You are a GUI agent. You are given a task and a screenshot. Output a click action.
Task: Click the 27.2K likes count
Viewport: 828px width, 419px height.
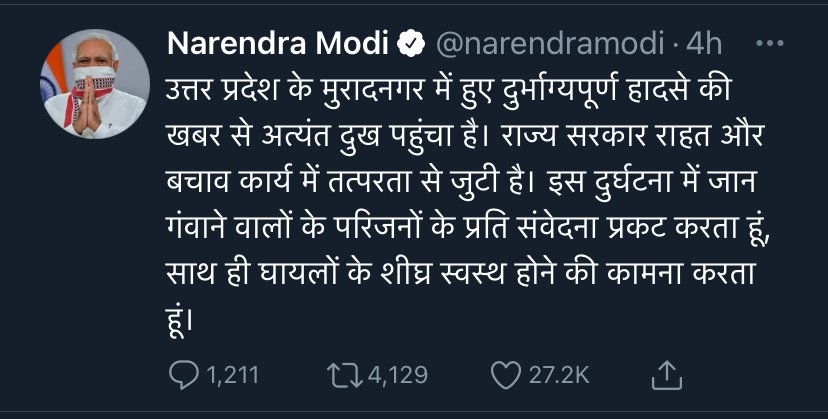coord(559,376)
